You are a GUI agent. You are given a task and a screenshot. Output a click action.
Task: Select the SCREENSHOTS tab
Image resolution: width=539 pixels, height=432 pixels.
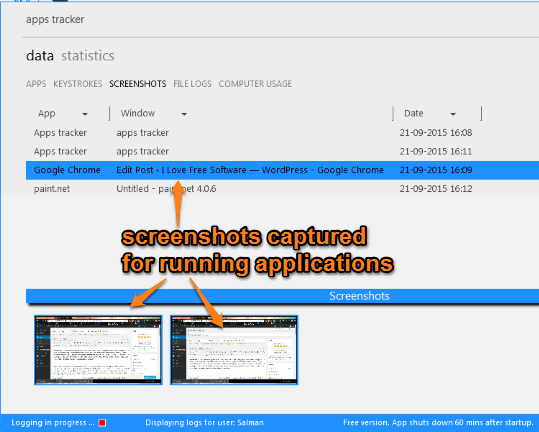tap(138, 84)
